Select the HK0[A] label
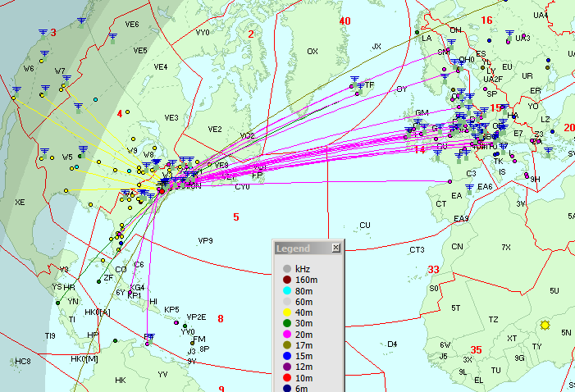The width and height of the screenshot is (575, 392). (98, 312)
